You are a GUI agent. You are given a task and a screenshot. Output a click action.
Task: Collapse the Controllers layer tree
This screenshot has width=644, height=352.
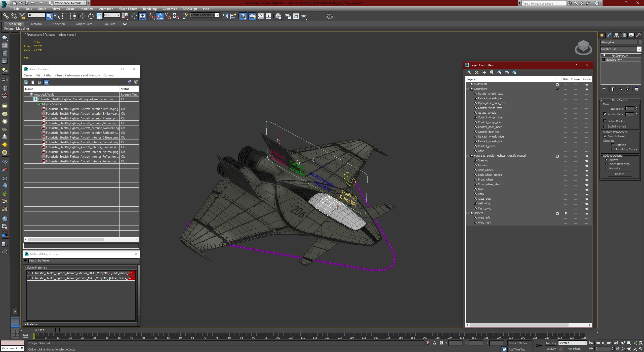pyautogui.click(x=468, y=89)
